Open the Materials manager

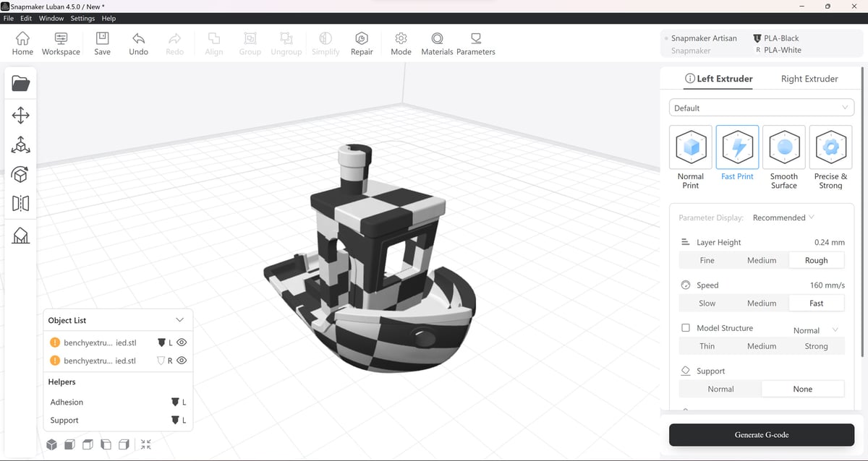(437, 43)
